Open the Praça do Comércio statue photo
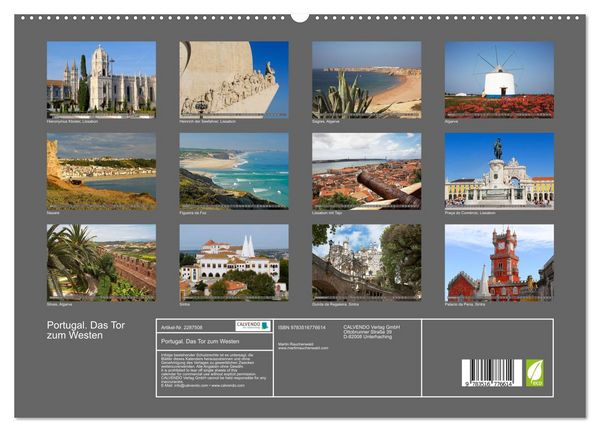Image resolution: width=600 pixels, height=432 pixels. click(x=499, y=171)
